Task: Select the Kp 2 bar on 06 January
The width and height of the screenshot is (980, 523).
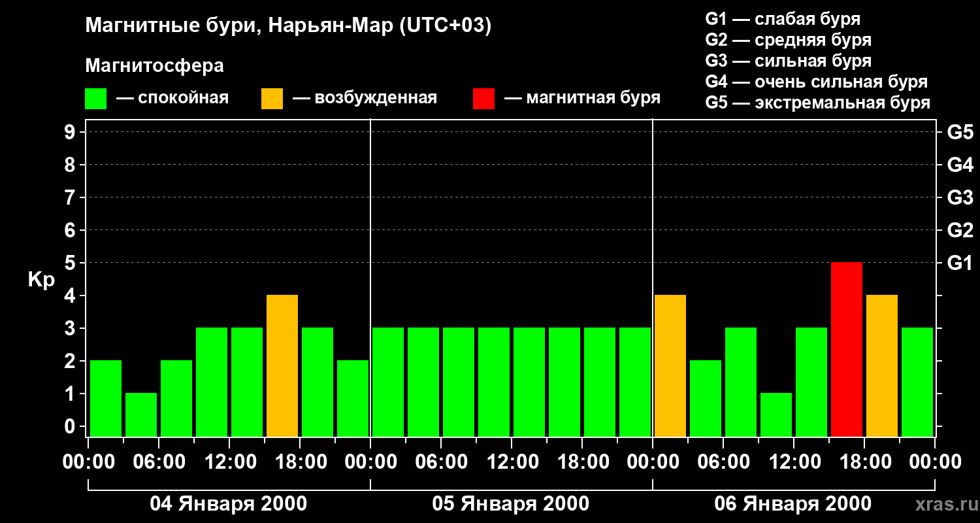Action: (706, 398)
